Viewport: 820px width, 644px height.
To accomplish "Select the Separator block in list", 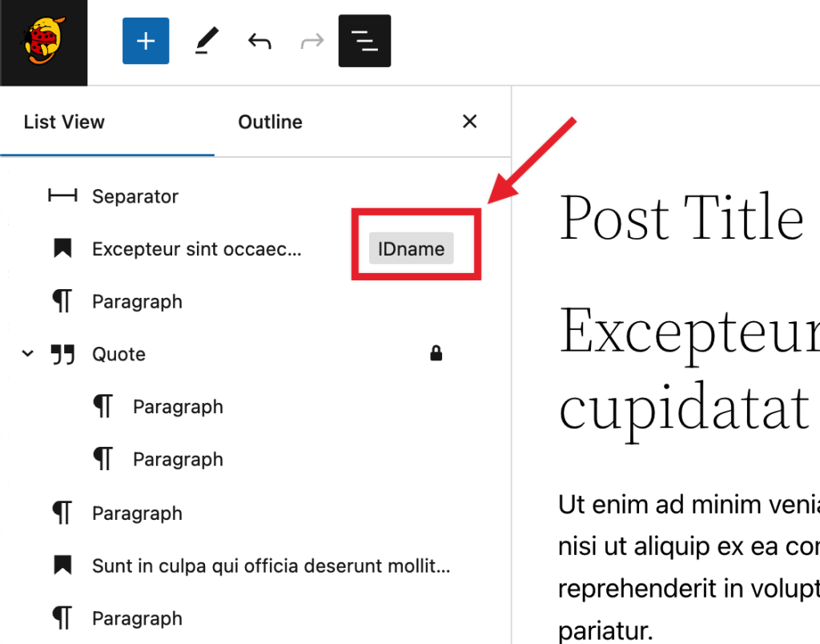I will [x=135, y=196].
